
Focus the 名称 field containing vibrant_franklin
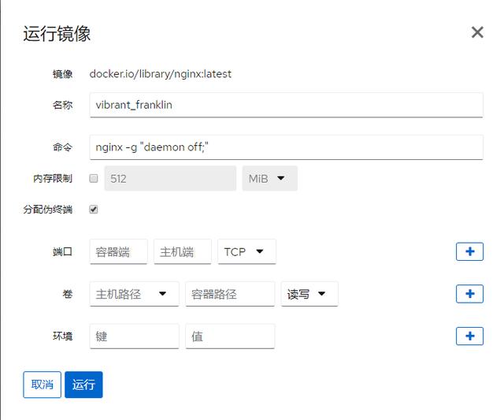[287, 105]
